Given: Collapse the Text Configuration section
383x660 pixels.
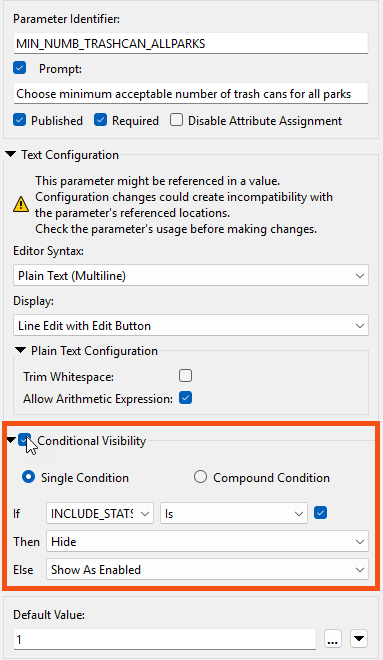Looking at the screenshot, I should point(11,154).
